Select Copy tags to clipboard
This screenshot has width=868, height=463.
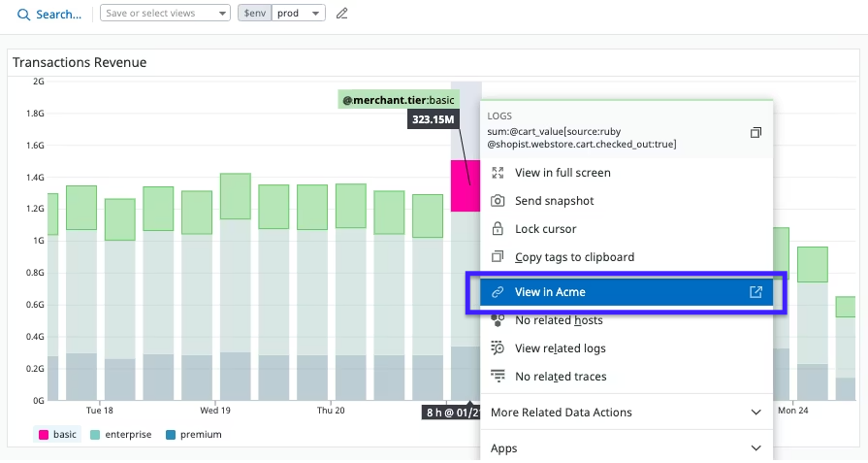(574, 257)
